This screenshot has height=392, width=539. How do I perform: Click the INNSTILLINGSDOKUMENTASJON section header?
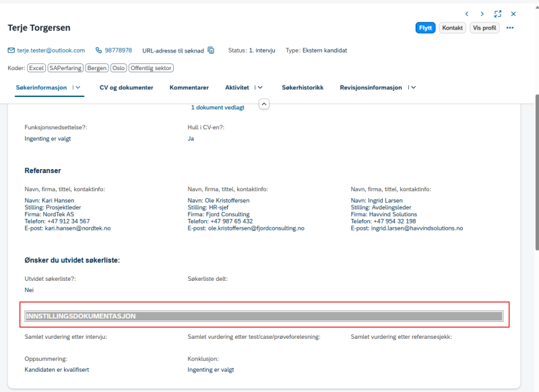click(263, 316)
